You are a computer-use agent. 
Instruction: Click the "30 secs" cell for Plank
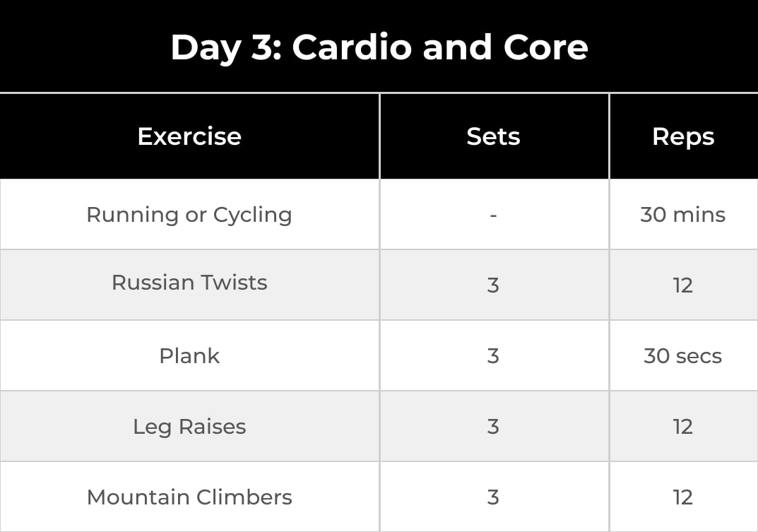pyautogui.click(x=682, y=356)
